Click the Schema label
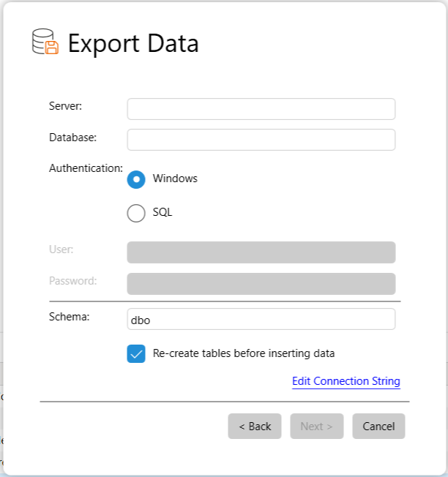 69,317
